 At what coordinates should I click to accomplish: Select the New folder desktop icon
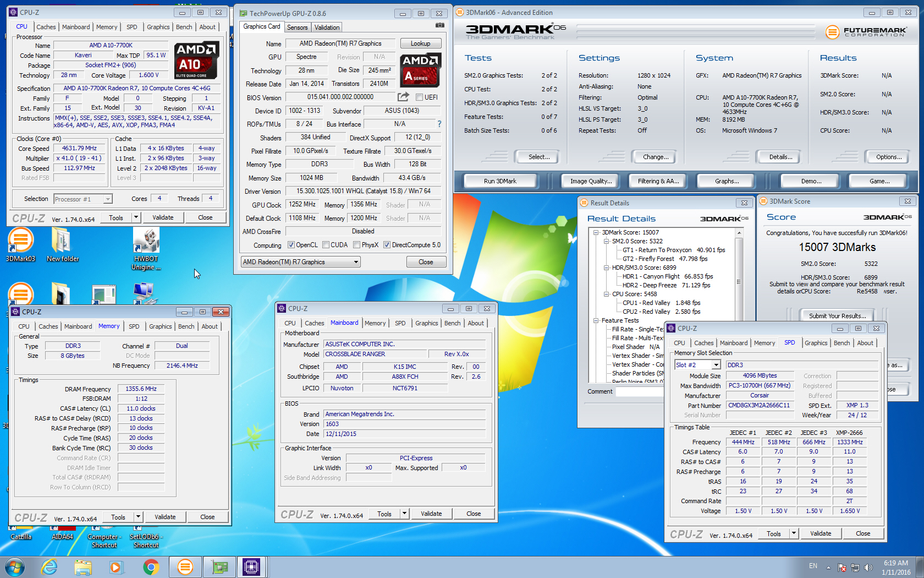(62, 246)
